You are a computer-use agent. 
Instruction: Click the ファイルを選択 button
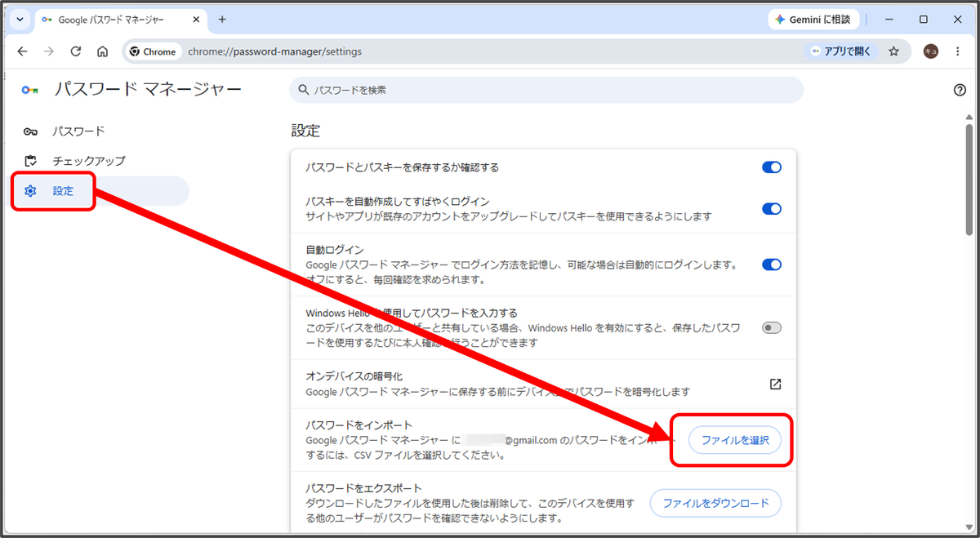coord(735,440)
